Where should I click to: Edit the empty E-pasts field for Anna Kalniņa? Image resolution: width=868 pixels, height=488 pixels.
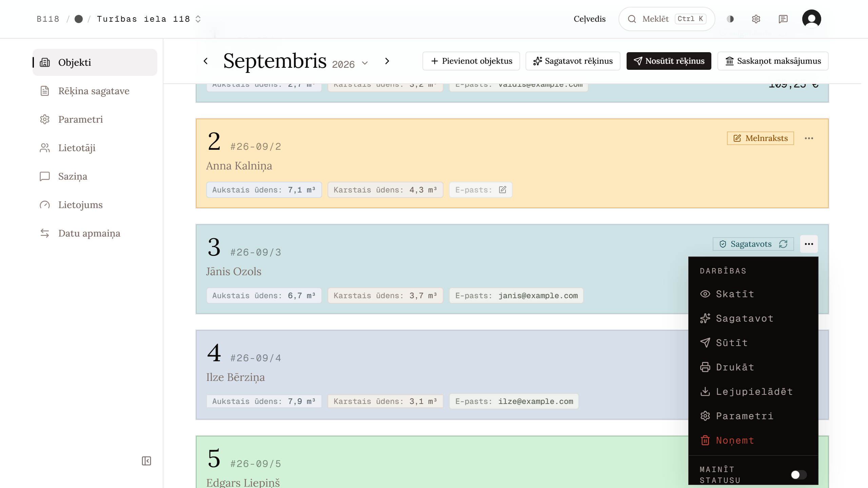coord(502,190)
